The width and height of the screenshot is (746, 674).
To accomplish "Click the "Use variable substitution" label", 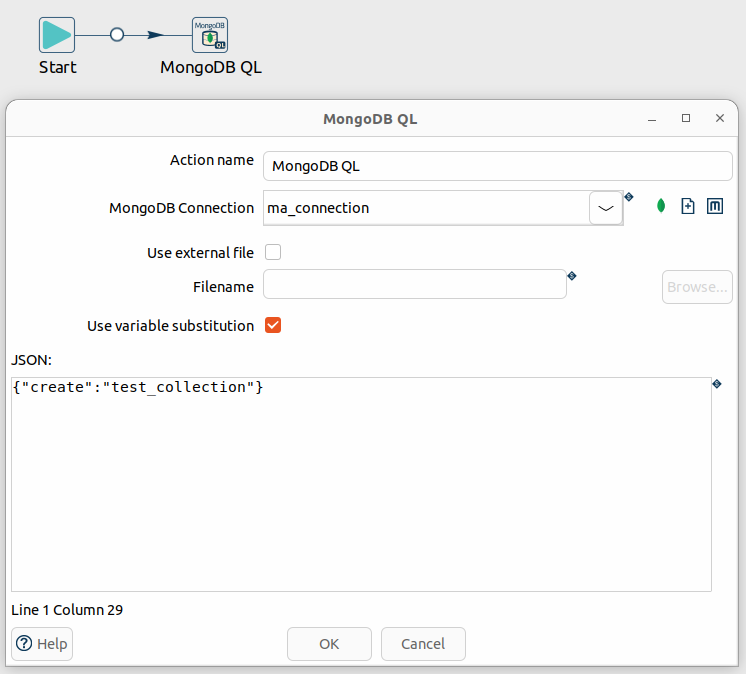I will coord(170,326).
